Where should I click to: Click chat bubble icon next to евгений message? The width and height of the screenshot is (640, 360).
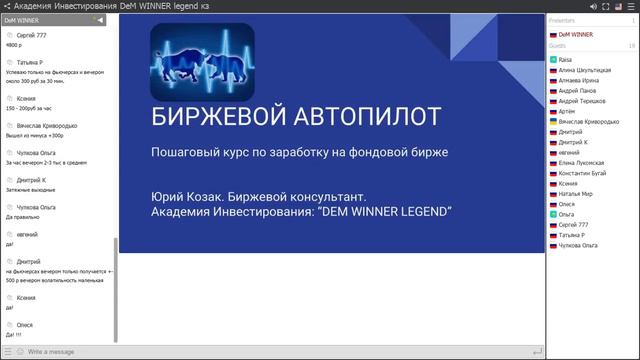click(10, 234)
